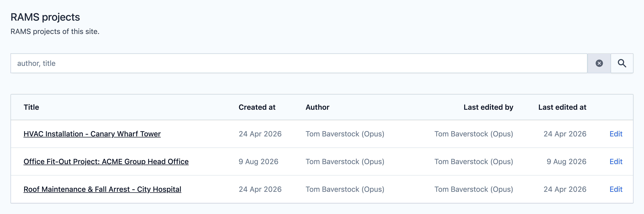Click the RAMS projects page heading

click(x=45, y=17)
